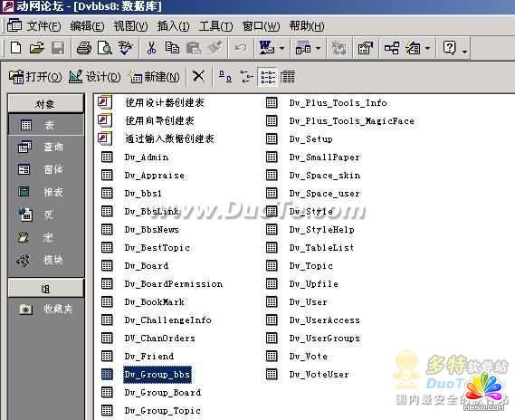
Task: Click the Format Painter brush icon
Action: (215, 48)
